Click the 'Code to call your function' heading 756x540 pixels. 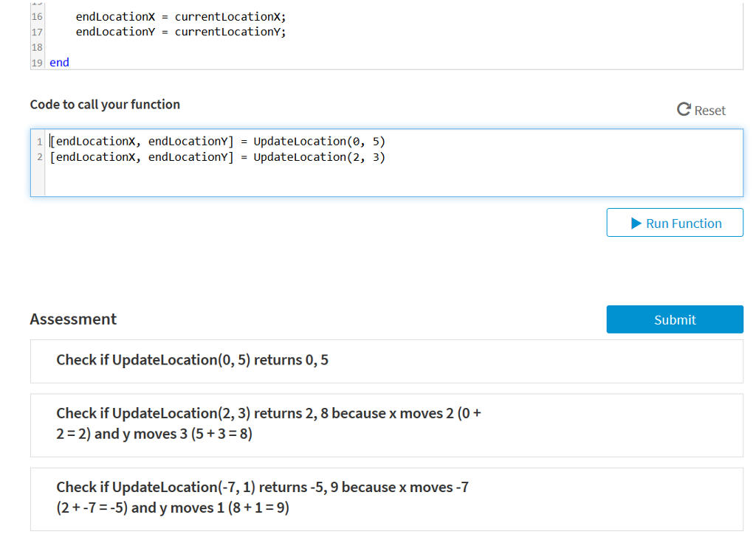104,104
